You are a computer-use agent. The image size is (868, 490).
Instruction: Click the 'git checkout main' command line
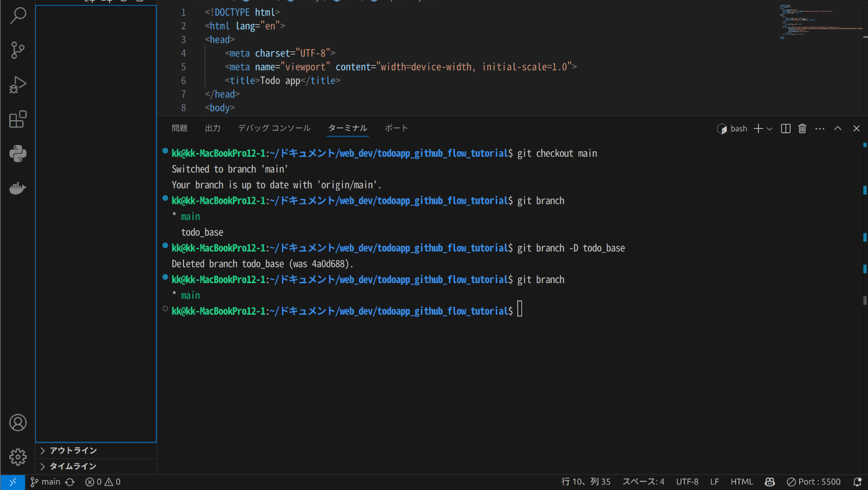pos(557,153)
